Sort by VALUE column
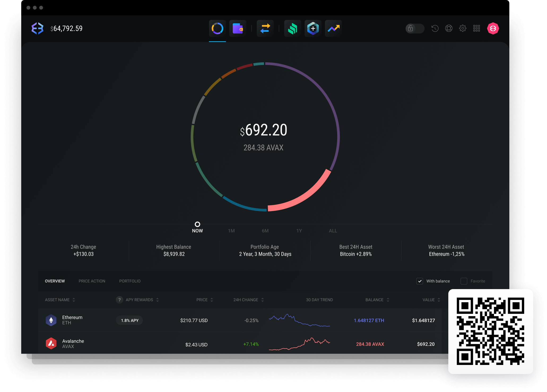 click(x=431, y=300)
